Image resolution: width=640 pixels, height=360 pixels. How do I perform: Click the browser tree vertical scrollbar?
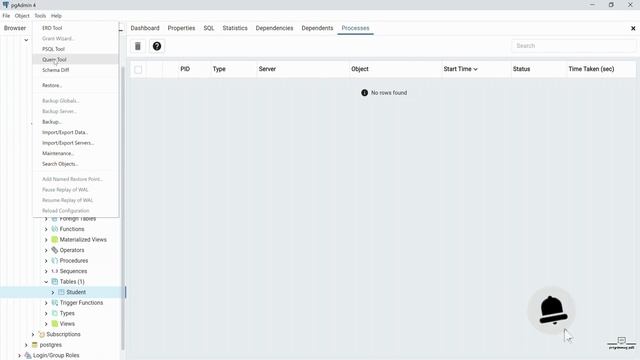(x=123, y=208)
